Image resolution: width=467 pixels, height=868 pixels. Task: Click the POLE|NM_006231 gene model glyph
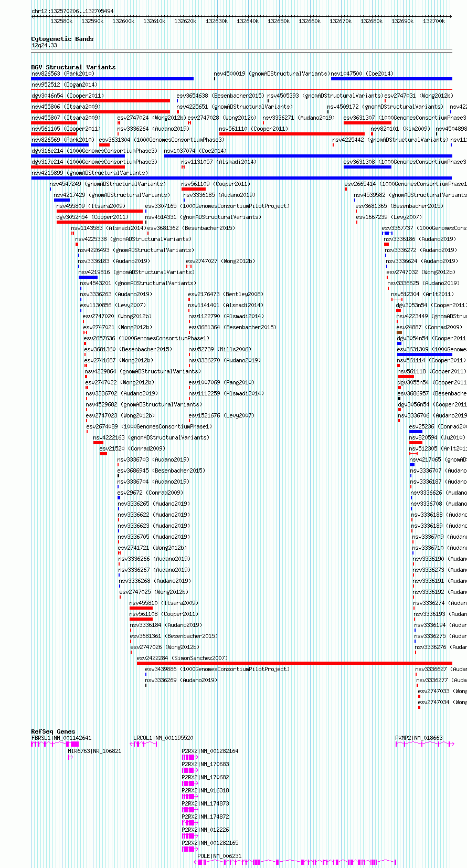pyautogui.click(x=295, y=862)
